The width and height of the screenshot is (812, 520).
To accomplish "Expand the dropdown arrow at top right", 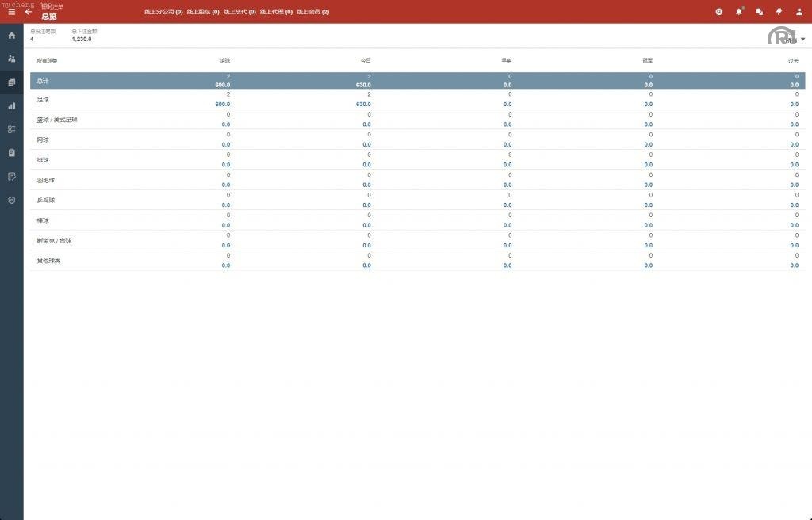I will pos(802,39).
